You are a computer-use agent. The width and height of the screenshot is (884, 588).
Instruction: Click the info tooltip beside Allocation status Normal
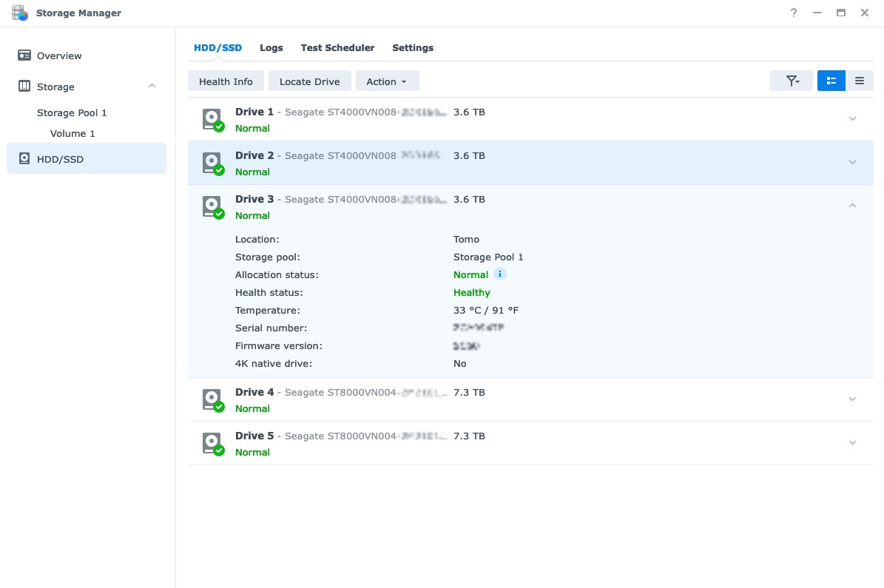point(499,274)
